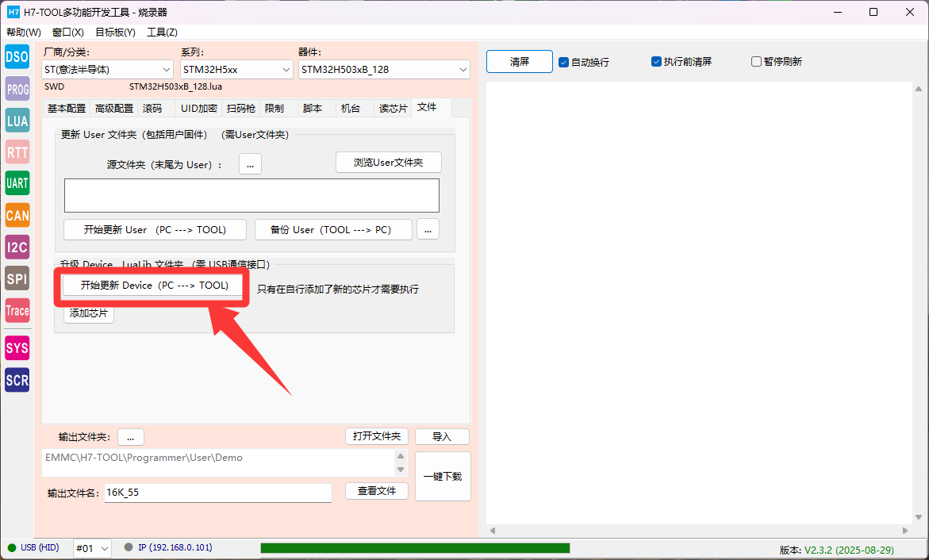Toggle the 执行前清屏 checkbox
The width and height of the screenshot is (929, 560).
pyautogui.click(x=681, y=62)
